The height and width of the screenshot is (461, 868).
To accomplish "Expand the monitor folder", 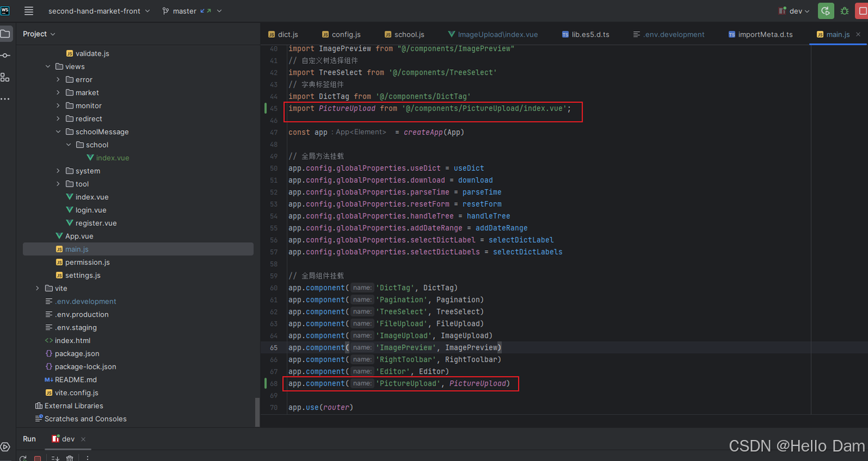I will pyautogui.click(x=58, y=106).
